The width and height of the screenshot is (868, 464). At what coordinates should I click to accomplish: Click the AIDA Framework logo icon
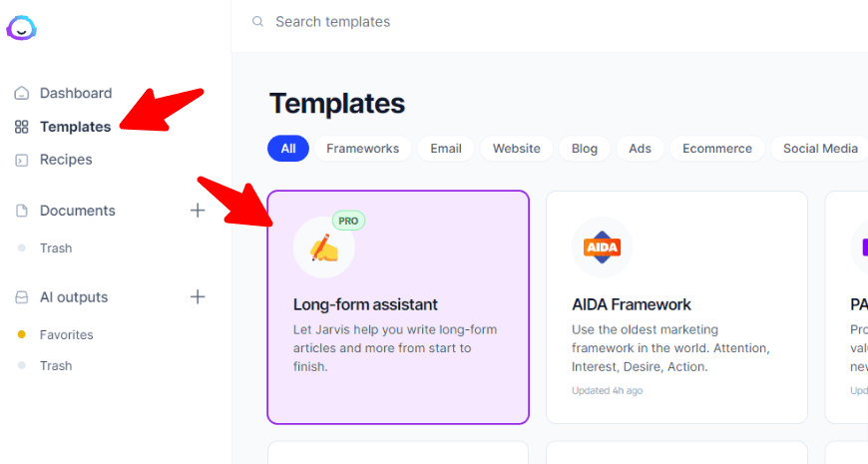click(602, 246)
